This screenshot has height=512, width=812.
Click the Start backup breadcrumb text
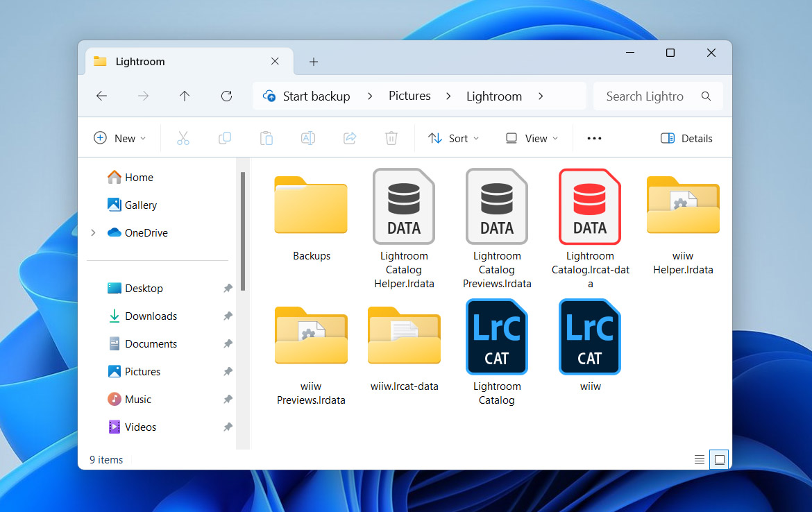click(316, 96)
